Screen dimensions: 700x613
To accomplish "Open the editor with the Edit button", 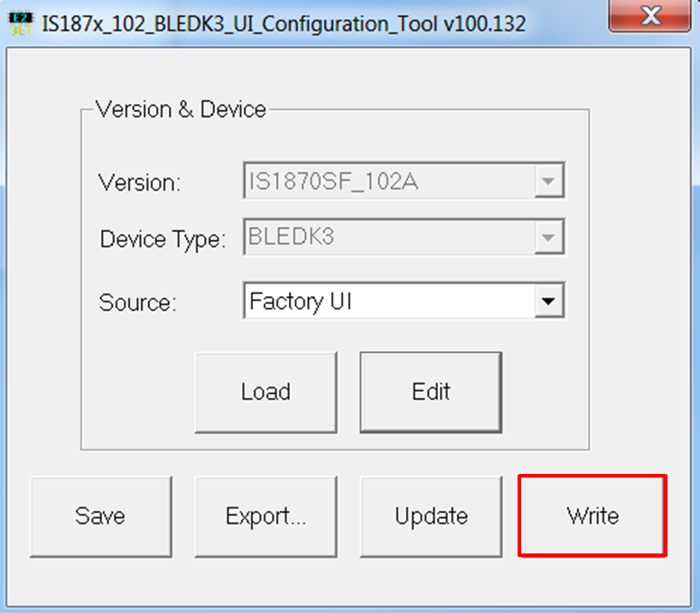I will coord(431,392).
